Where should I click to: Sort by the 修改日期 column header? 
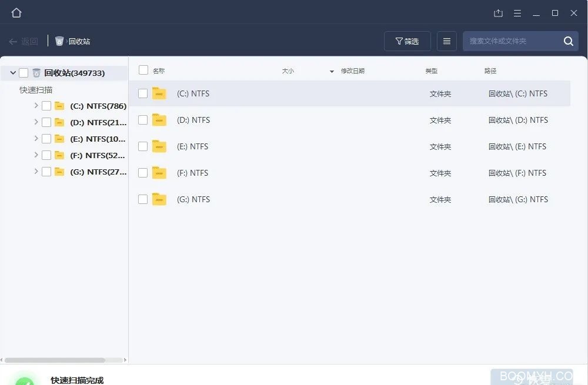pyautogui.click(x=353, y=71)
